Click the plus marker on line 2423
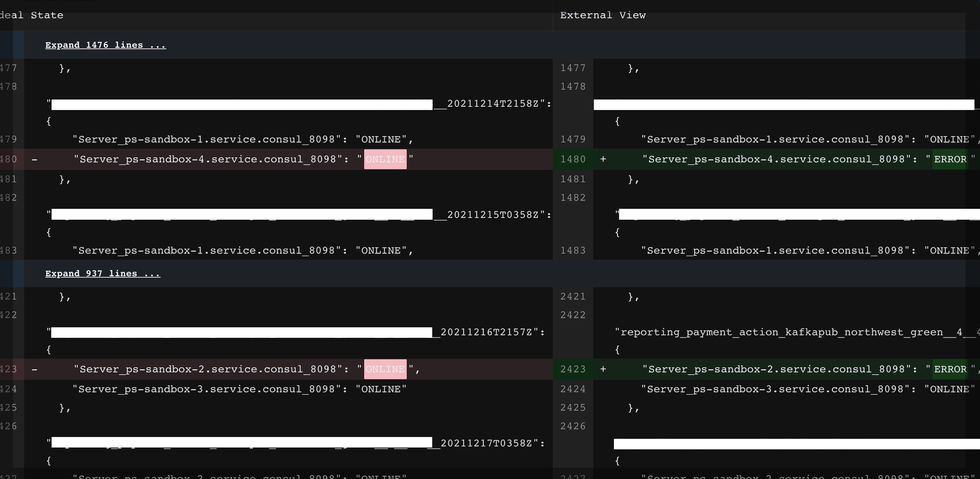Image resolution: width=980 pixels, height=479 pixels. click(x=603, y=369)
